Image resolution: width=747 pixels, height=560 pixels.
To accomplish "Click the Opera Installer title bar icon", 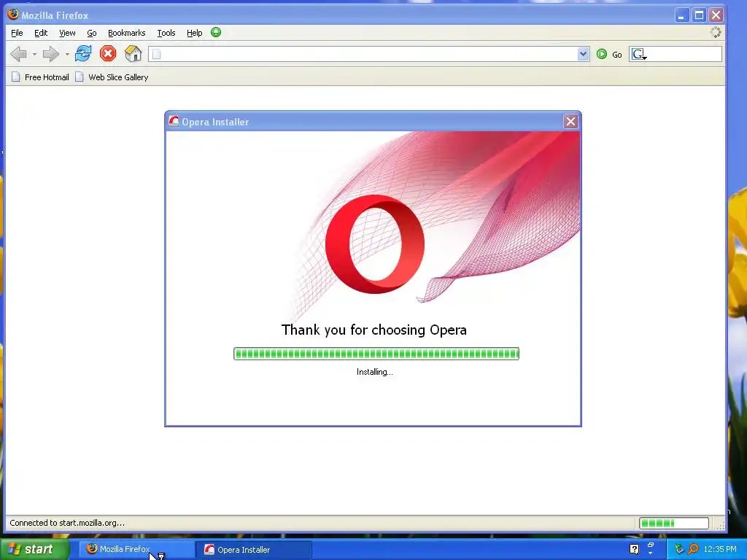I will [174, 122].
